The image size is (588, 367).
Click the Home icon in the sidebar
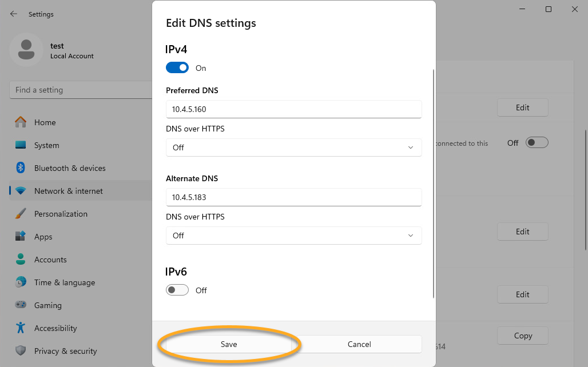(x=21, y=122)
